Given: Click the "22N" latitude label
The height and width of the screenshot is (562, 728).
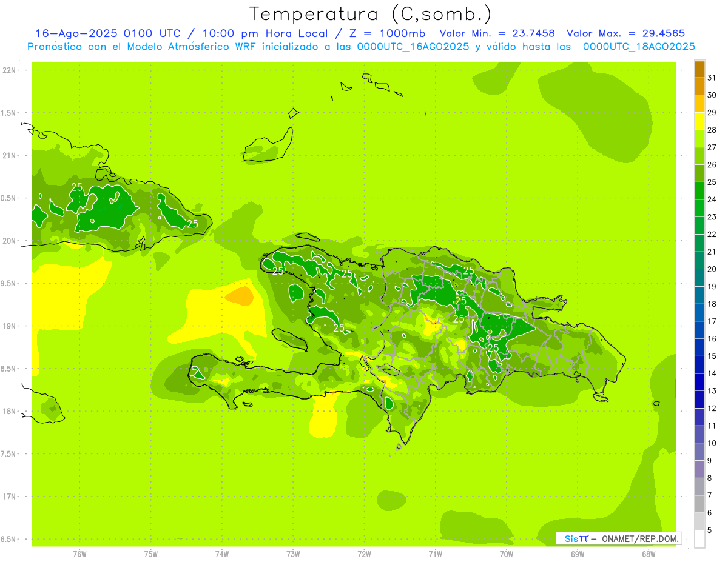Looking at the screenshot, I should pos(9,70).
